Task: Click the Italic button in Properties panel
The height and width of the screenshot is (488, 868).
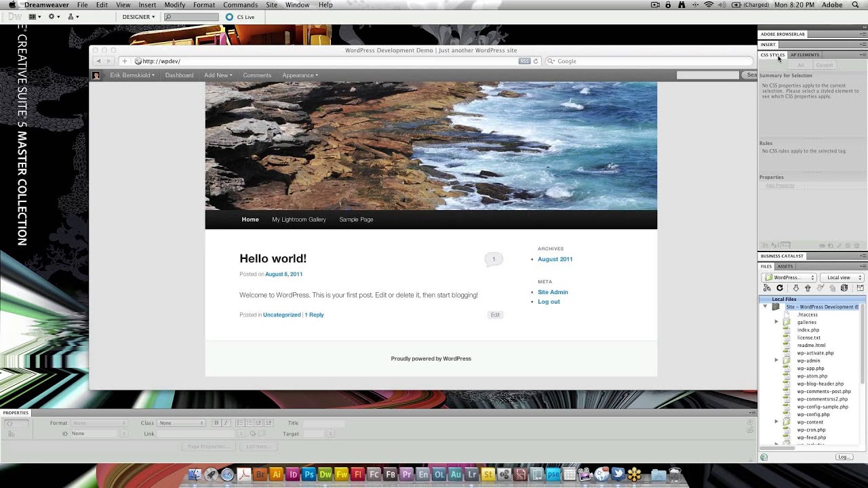Action: 226,423
